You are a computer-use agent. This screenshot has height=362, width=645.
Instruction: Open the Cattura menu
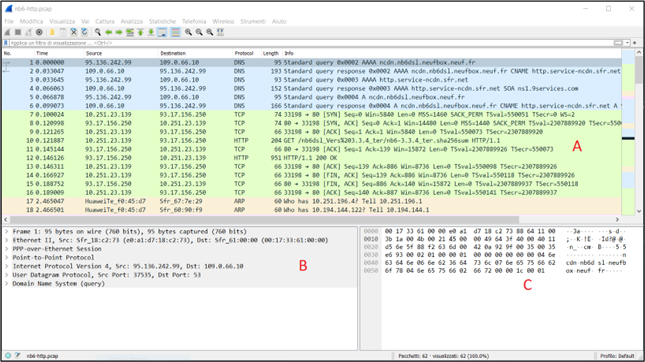tap(104, 21)
